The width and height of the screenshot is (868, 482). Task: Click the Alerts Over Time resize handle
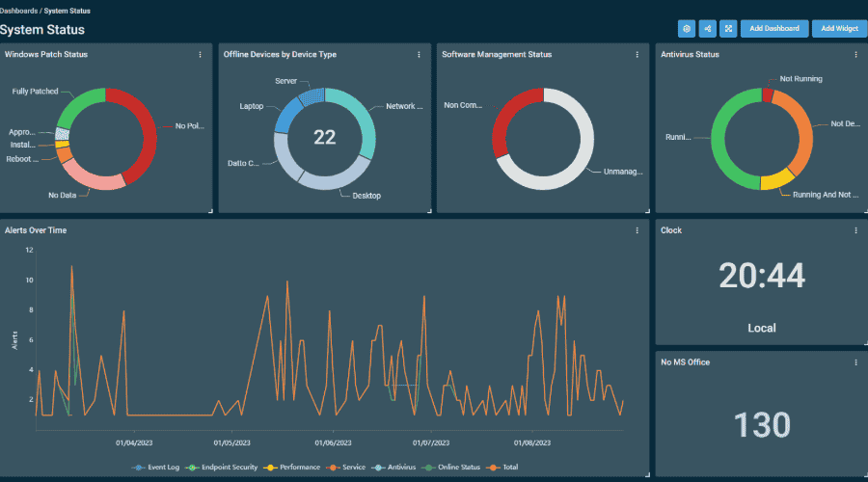point(647,475)
